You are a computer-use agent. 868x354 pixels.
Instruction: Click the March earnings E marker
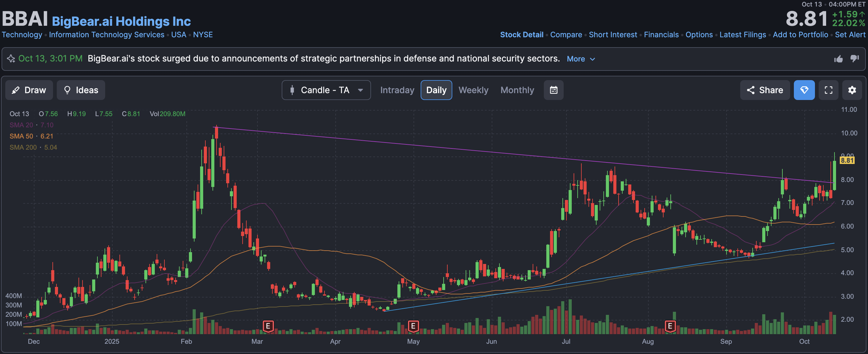point(268,326)
